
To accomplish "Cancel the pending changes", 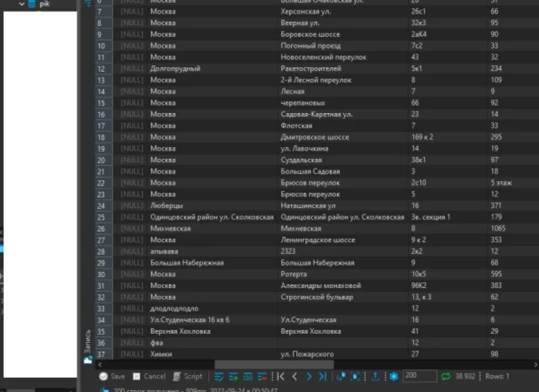I will point(149,376).
